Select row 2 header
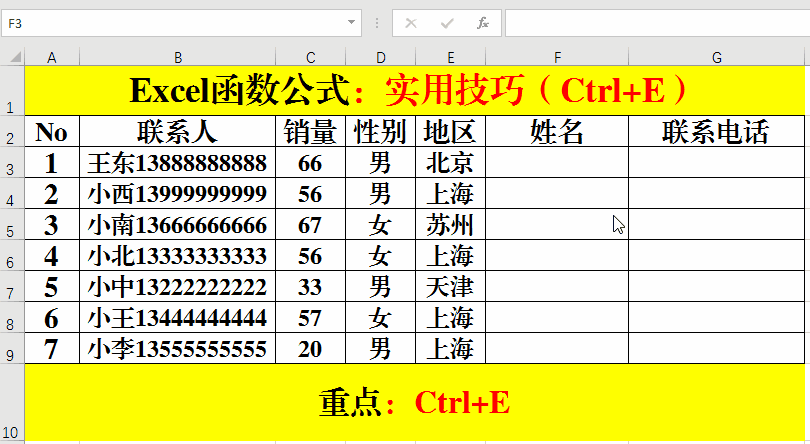This screenshot has height=444, width=810. coord(12,131)
